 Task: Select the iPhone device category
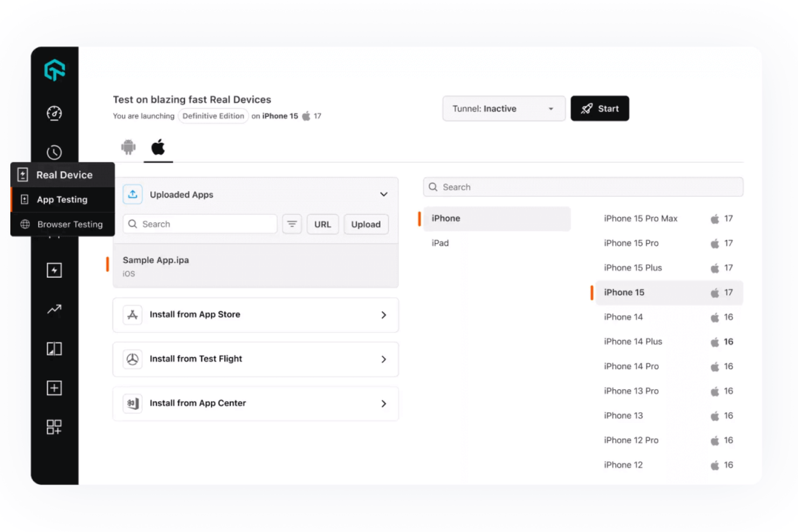[497, 218]
